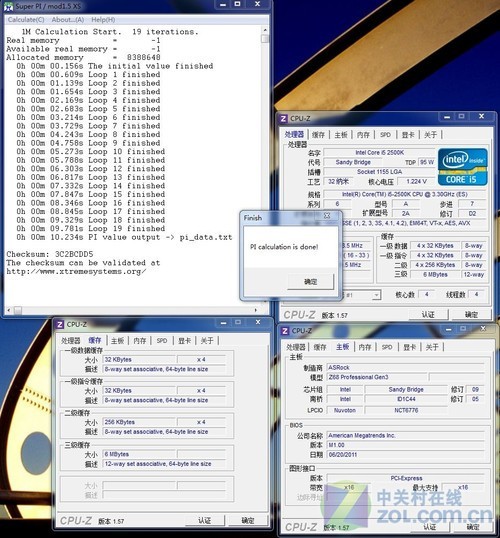Image resolution: width=500 pixels, height=538 pixels.
Task: Open the Calculate(C) menu
Action: pos(26,20)
